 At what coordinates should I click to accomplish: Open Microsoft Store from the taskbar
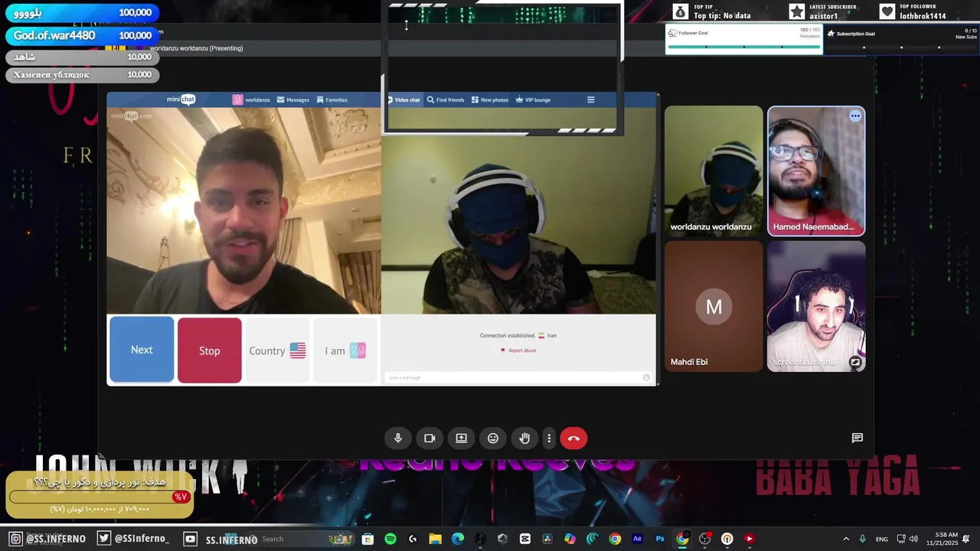click(x=367, y=539)
